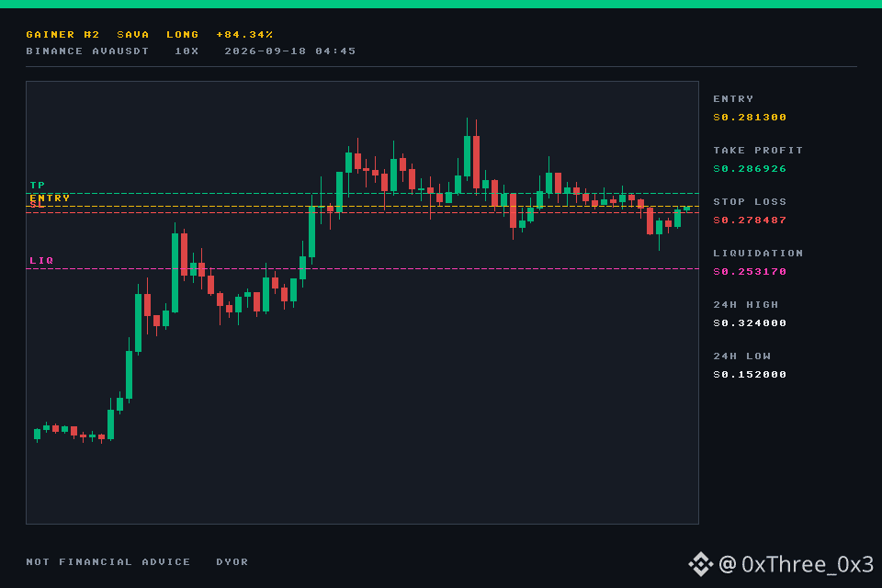Click the GAINER #2 header label
882x588 pixels.
tap(63, 35)
